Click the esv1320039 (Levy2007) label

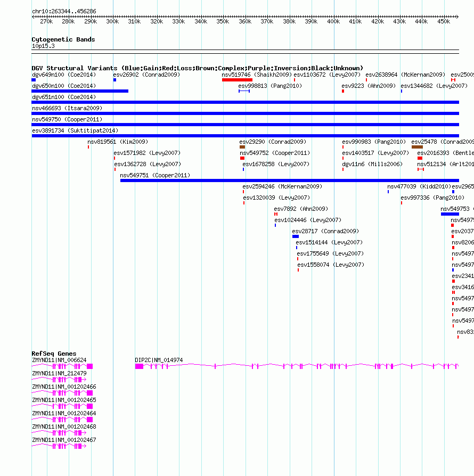(x=276, y=198)
